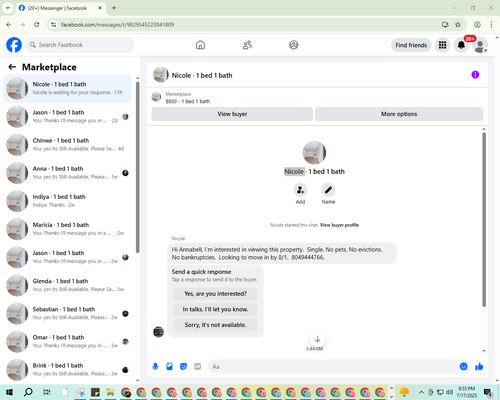This screenshot has width=500, height=400.
Task: Open the notifications bell
Action: click(461, 45)
